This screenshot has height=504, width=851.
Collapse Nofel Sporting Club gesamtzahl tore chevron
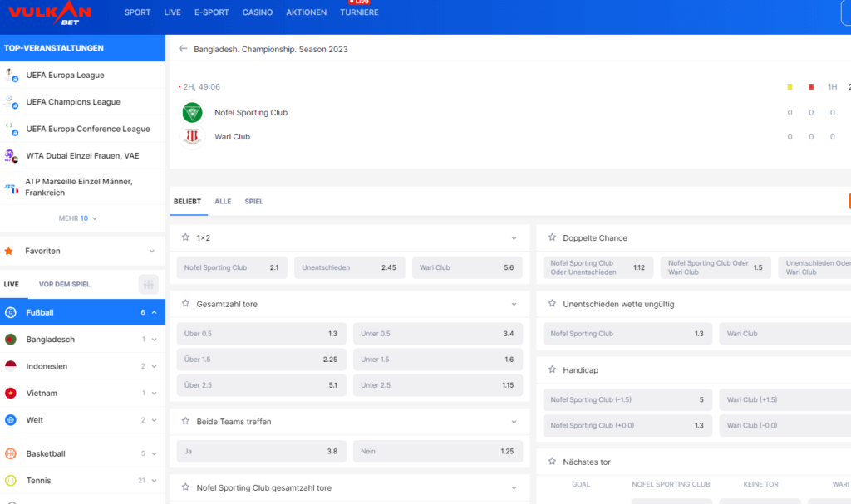514,487
